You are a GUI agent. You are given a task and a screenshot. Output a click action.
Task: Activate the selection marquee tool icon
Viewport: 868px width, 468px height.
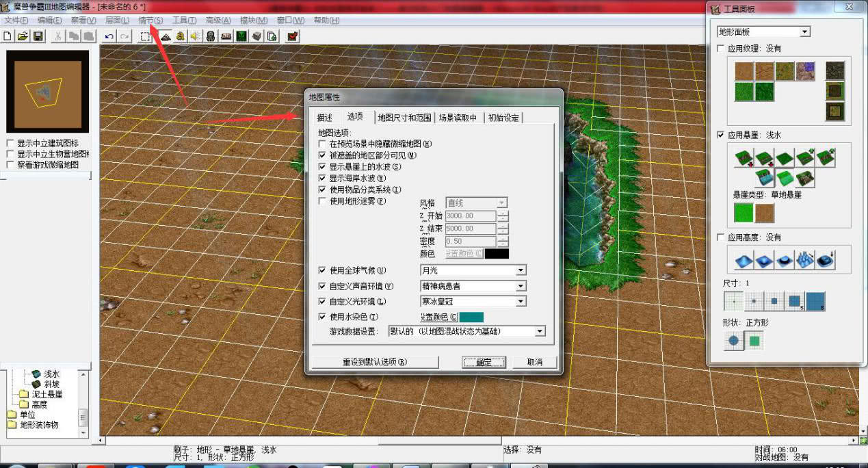144,36
